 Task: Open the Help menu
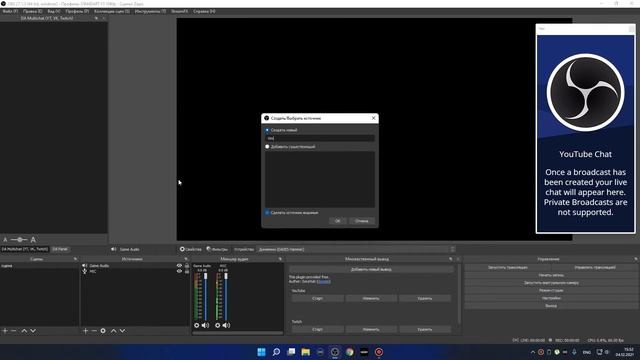[x=204, y=11]
